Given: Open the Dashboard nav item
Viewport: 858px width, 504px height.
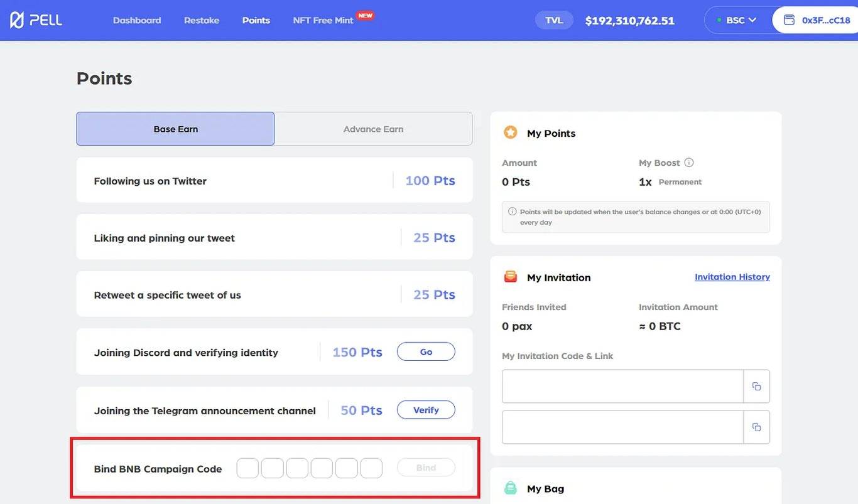Looking at the screenshot, I should [x=137, y=20].
